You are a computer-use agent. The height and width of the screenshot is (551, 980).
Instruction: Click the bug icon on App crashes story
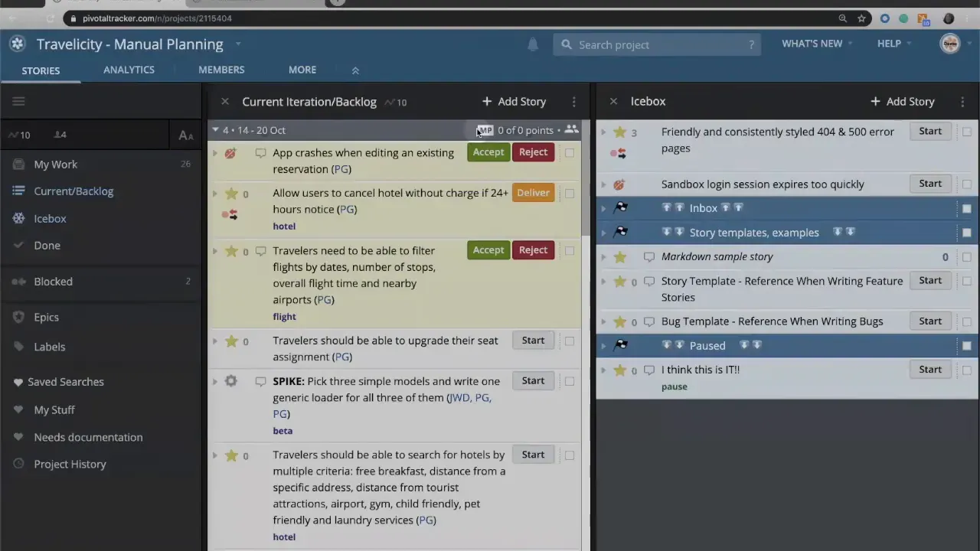[230, 153]
